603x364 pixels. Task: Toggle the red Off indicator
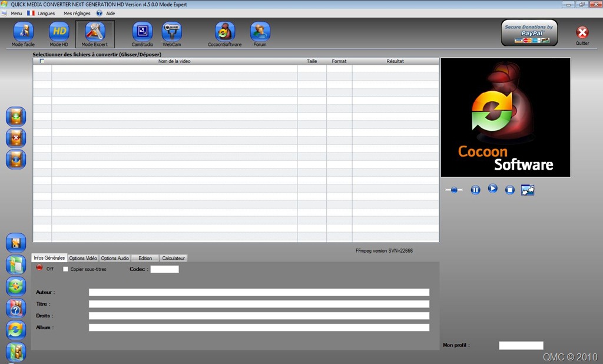click(39, 267)
